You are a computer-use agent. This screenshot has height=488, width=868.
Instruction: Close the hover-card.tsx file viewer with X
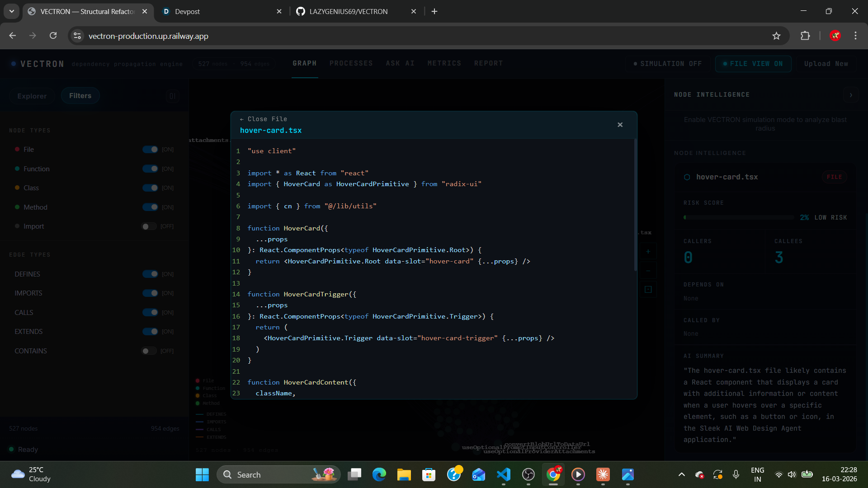620,125
